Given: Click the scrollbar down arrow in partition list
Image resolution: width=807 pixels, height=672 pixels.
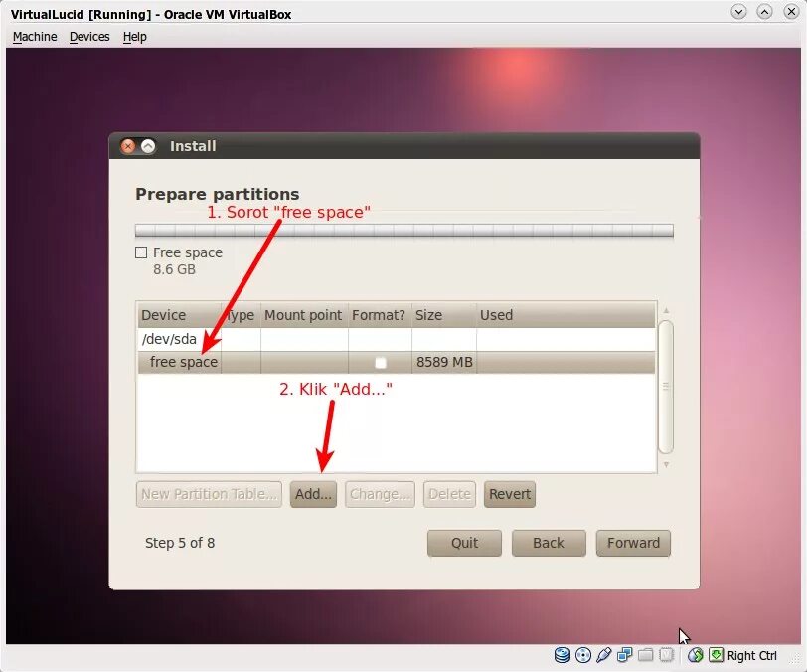Looking at the screenshot, I should tap(666, 464).
